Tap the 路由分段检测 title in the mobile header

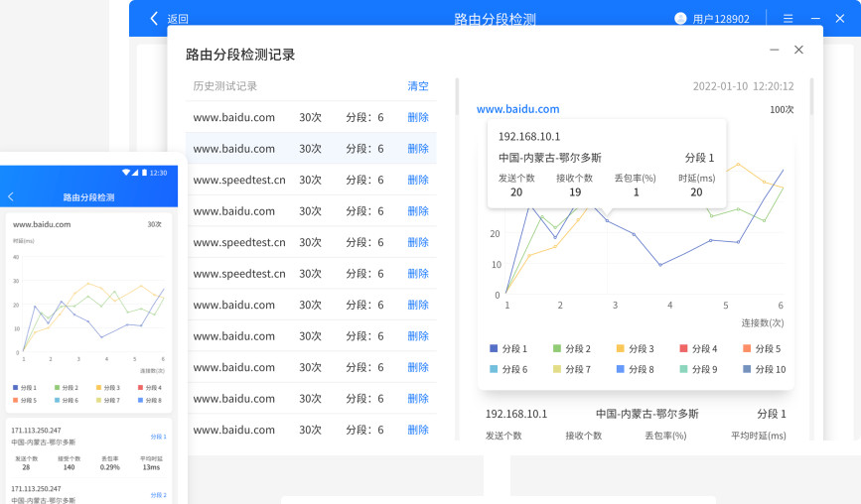click(88, 196)
